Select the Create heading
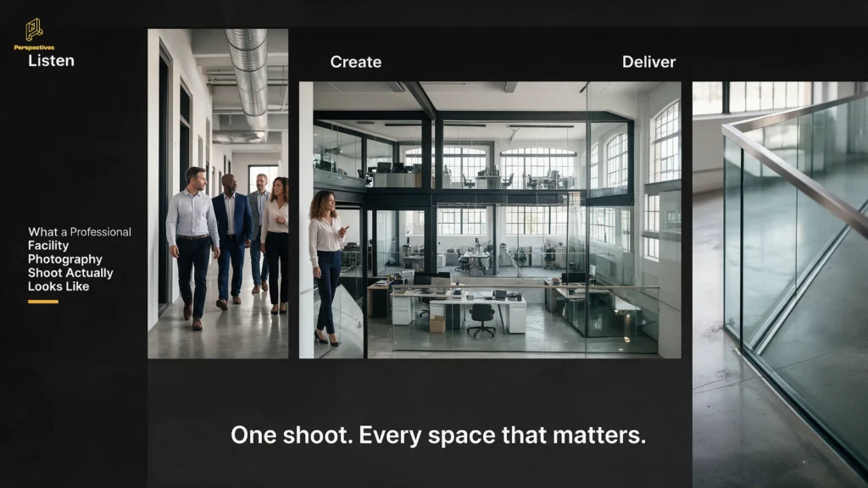The image size is (868, 488). click(x=355, y=62)
